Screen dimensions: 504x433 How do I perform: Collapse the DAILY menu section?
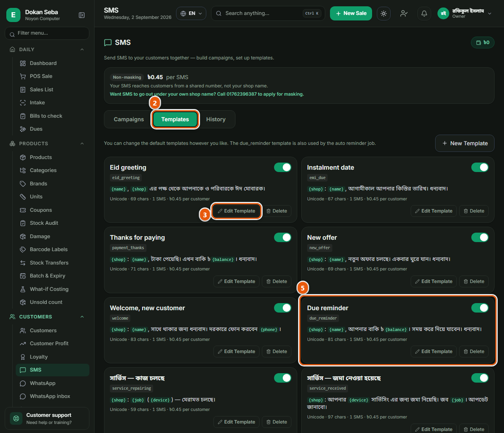82,50
